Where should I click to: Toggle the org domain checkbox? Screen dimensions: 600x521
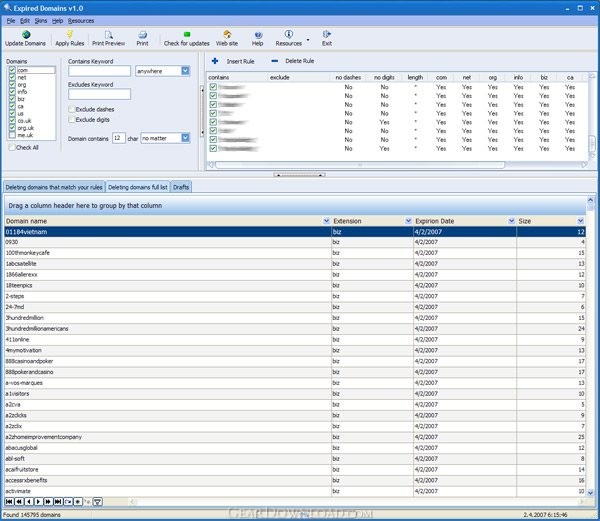tap(12, 85)
